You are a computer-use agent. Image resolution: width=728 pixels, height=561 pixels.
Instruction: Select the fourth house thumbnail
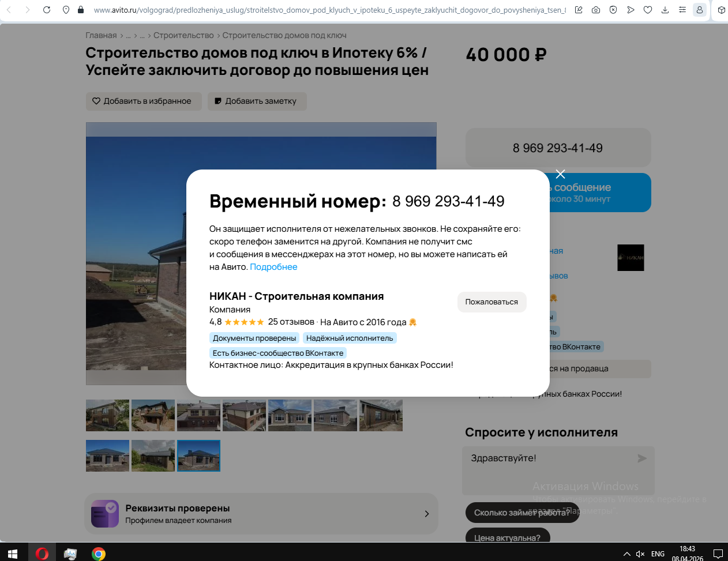244,415
